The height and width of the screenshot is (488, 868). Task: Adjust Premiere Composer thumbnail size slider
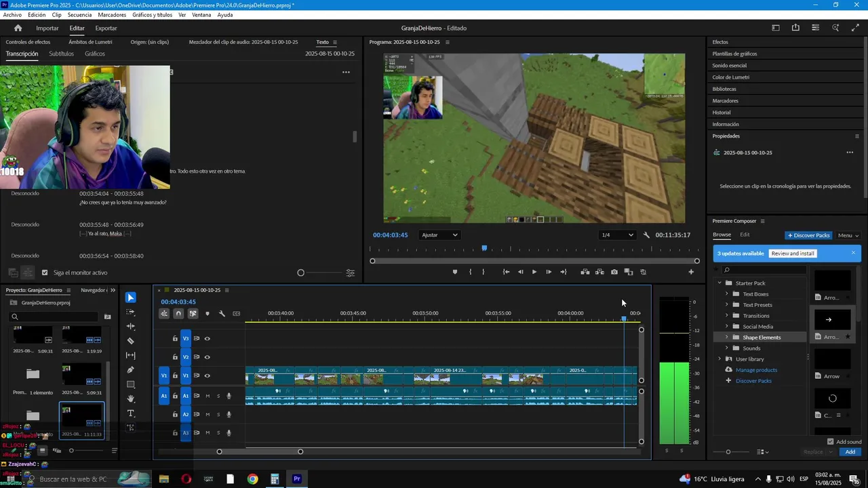click(728, 452)
